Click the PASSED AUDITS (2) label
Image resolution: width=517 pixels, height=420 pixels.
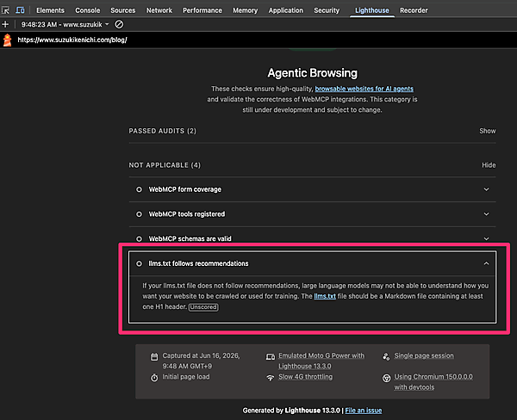163,131
